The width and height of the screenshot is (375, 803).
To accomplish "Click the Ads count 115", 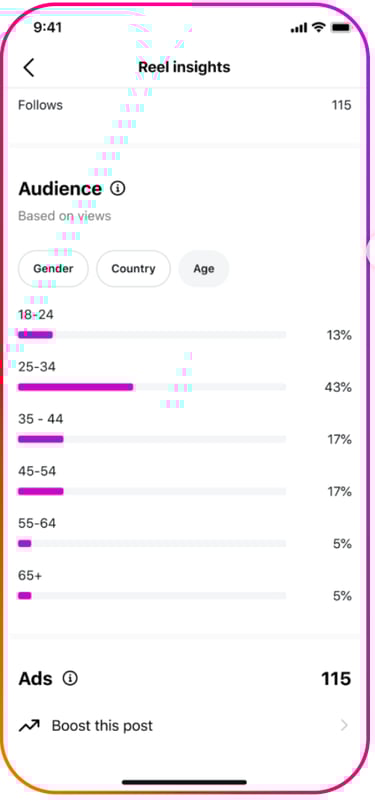I will pyautogui.click(x=336, y=679).
